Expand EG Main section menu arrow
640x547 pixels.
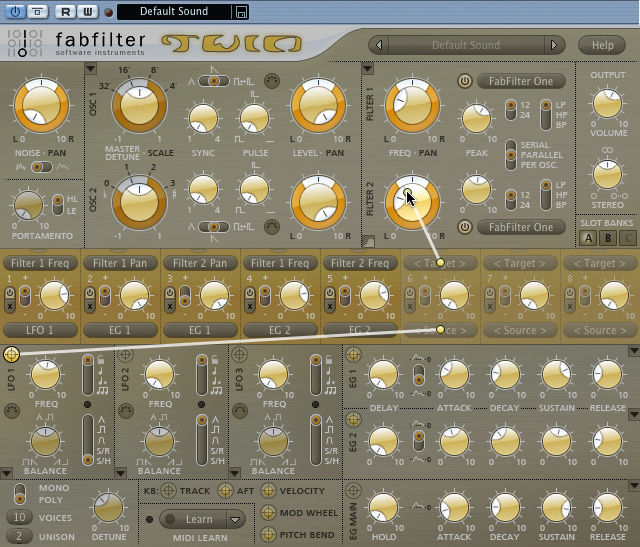click(634, 485)
